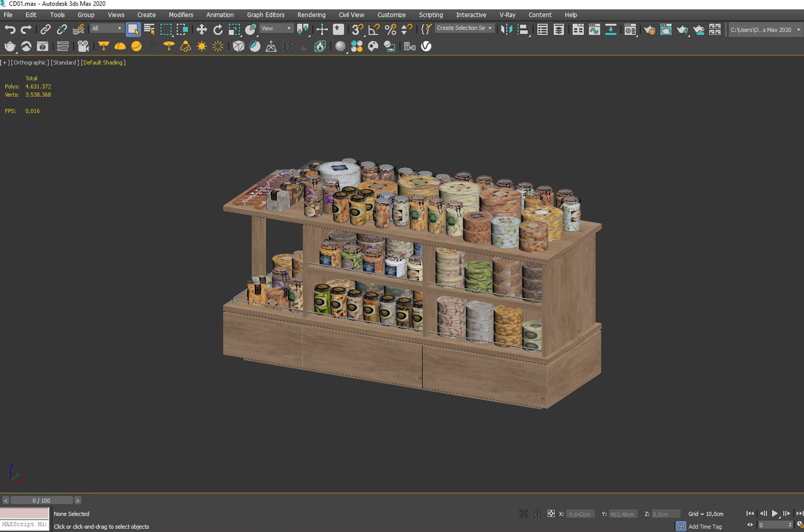This screenshot has height=532, width=804.
Task: Click the teapot icon in second toolbar row
Action: tap(10, 46)
